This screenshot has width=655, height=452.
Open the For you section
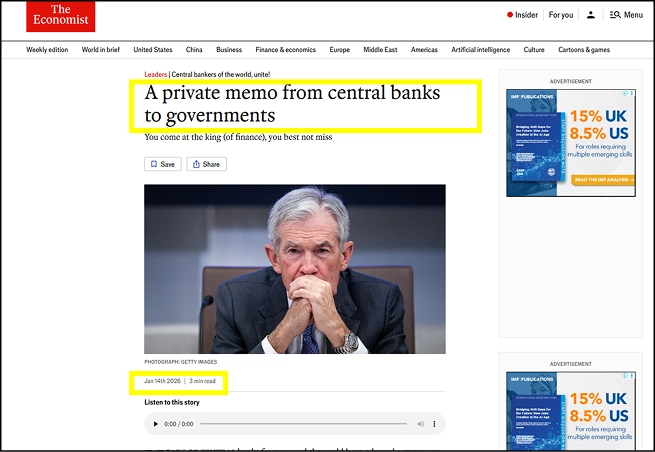(561, 15)
